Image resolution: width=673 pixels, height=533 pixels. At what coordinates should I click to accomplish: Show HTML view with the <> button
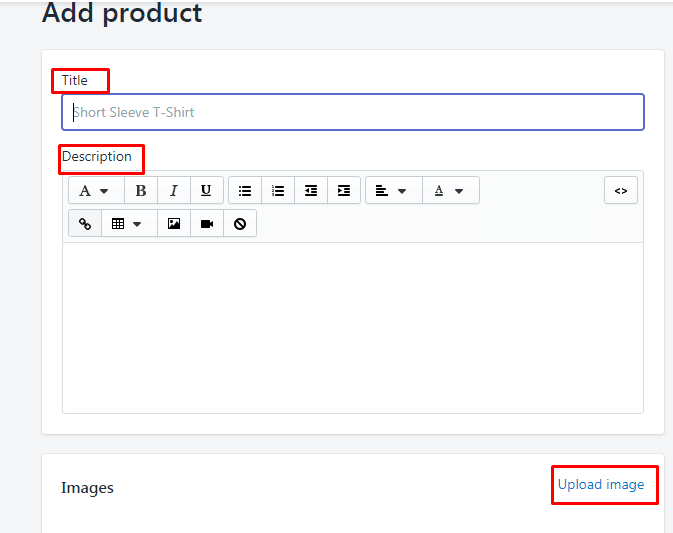[x=621, y=190]
